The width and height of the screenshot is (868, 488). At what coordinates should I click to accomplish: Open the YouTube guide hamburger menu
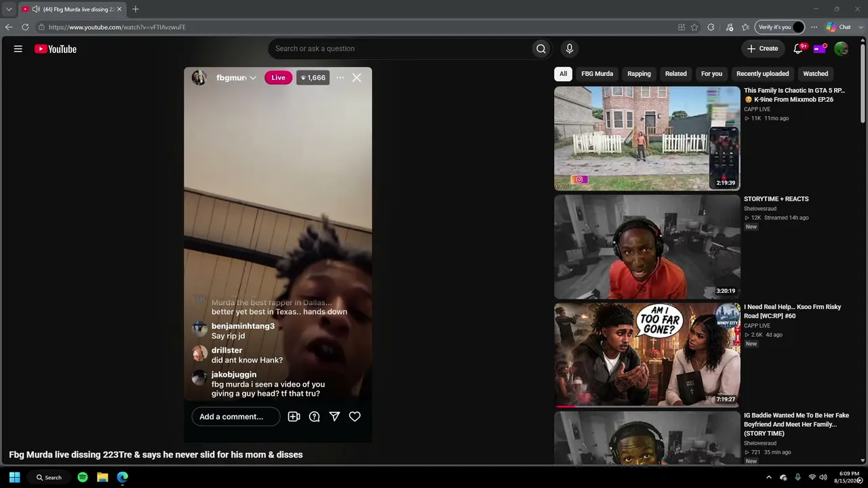18,49
